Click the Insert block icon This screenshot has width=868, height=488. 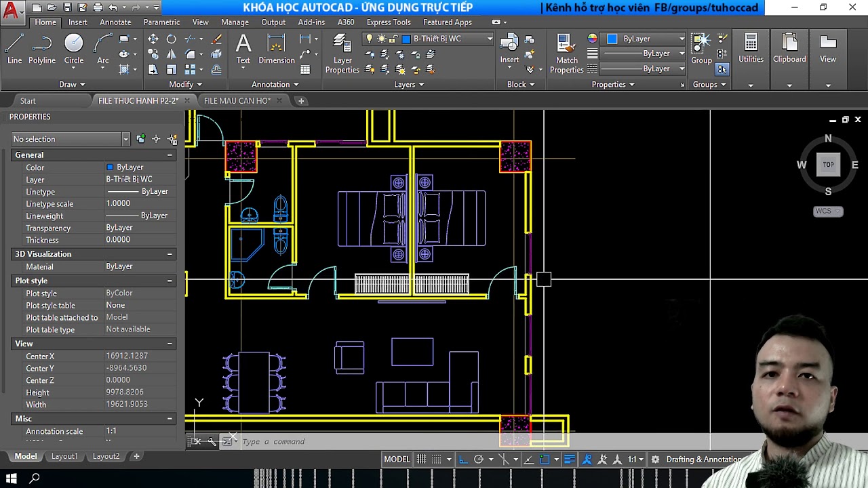coord(509,49)
